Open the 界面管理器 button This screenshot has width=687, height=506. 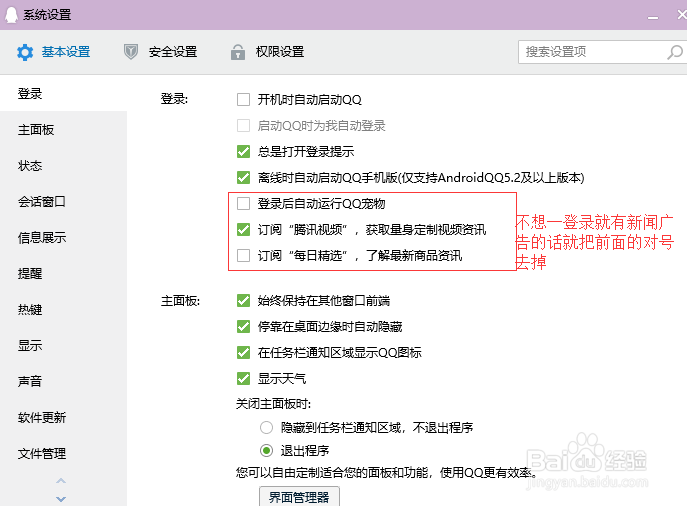pos(299,497)
